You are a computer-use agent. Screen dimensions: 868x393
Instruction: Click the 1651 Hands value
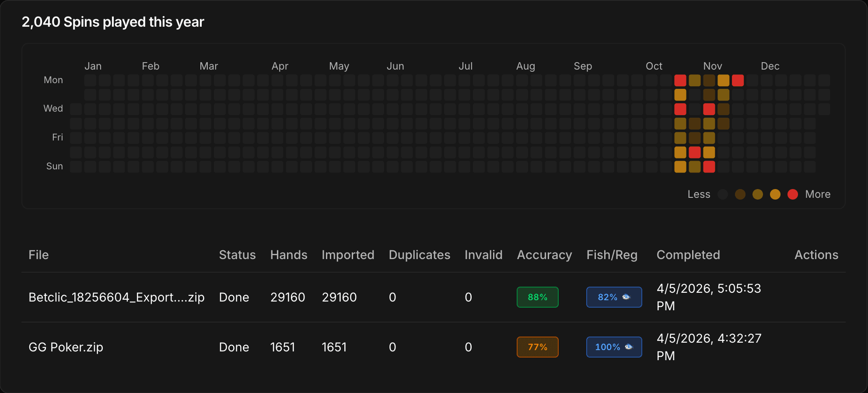click(x=283, y=347)
